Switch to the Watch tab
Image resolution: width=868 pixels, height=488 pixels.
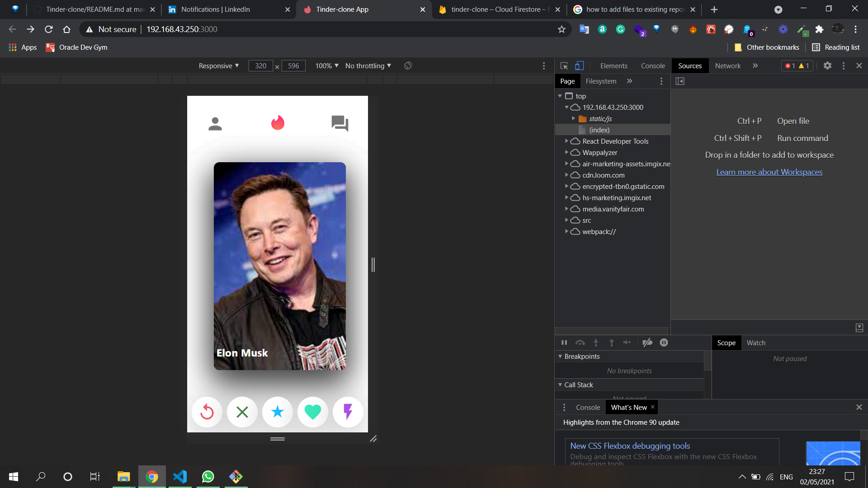(x=756, y=343)
